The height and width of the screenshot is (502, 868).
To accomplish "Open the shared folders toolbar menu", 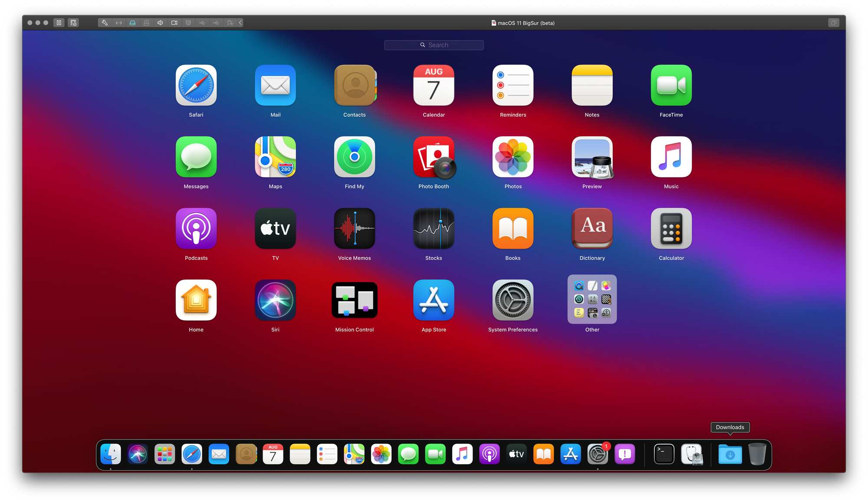I will 230,23.
